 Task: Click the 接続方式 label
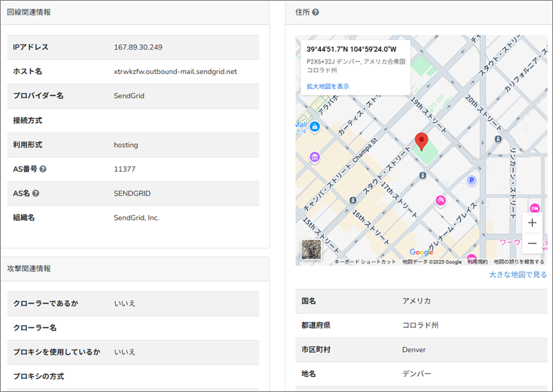[x=28, y=121]
